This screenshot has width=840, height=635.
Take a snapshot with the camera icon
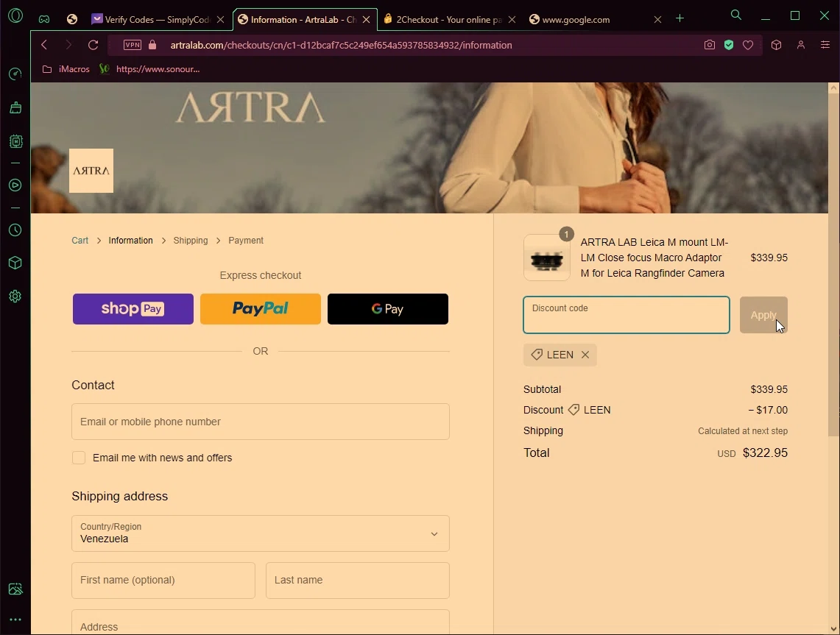(709, 45)
